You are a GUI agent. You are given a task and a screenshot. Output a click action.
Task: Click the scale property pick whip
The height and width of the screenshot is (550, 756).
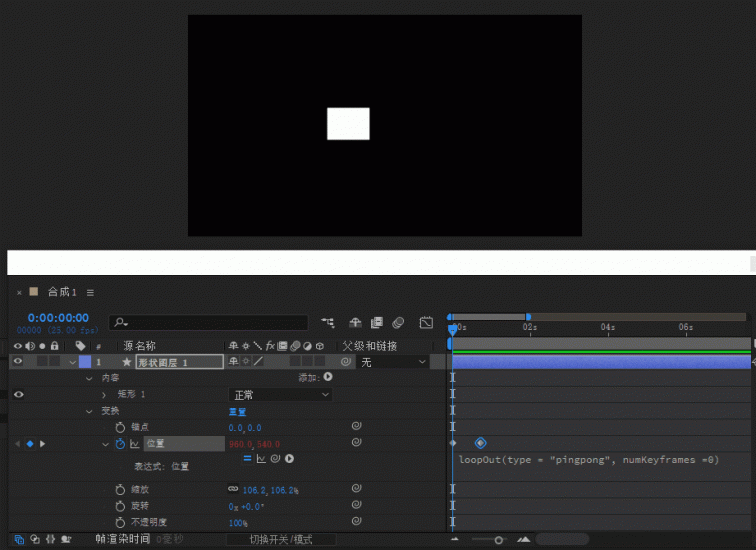(x=356, y=488)
